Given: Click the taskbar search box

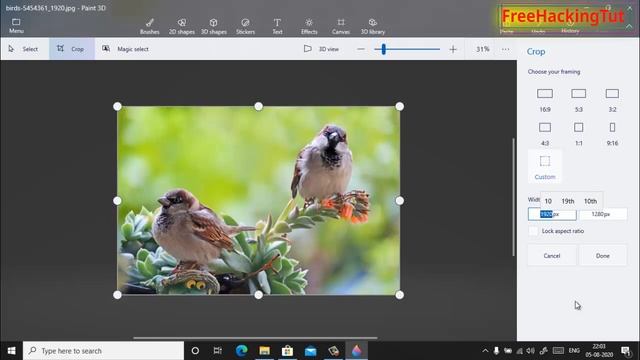Looking at the screenshot, I should [x=103, y=351].
